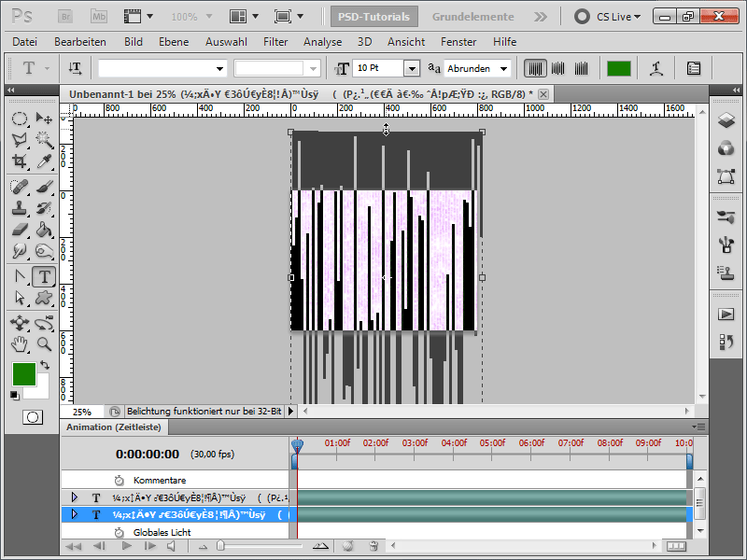Open the Paths panel icon
747x560 pixels.
(x=726, y=176)
